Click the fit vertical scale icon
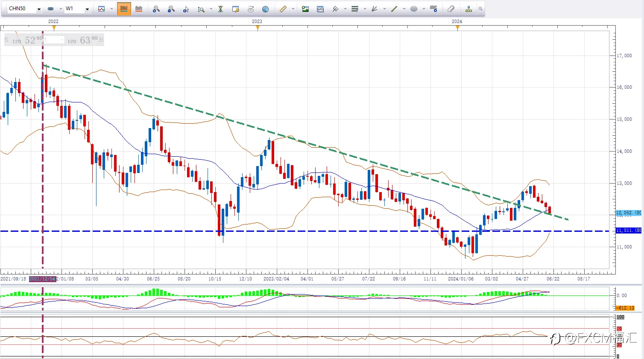The width and height of the screenshot is (644, 359). coord(220,9)
